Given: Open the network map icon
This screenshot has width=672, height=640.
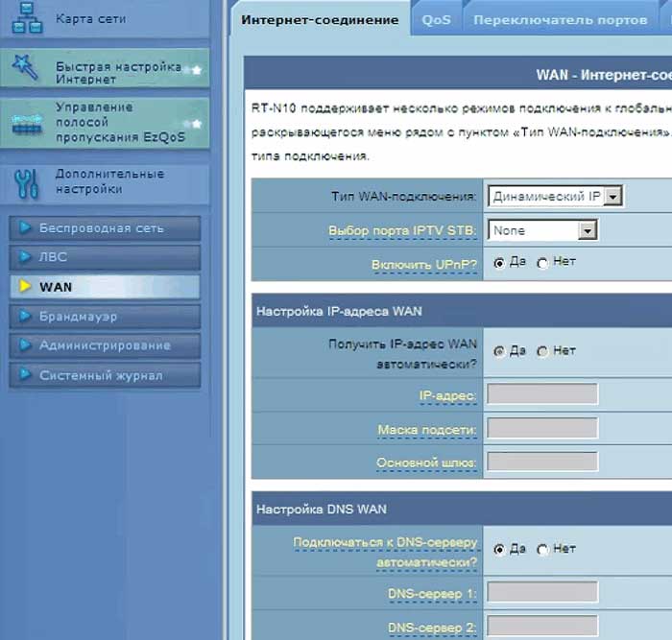Looking at the screenshot, I should click(27, 17).
